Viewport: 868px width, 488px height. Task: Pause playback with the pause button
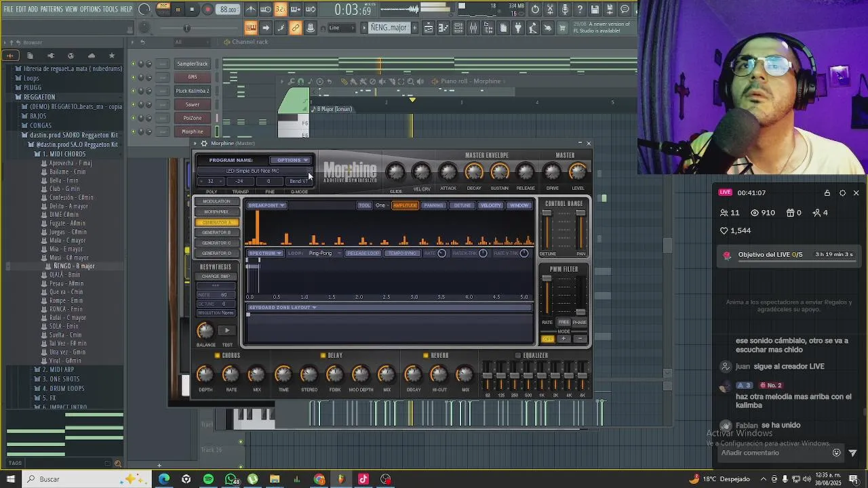click(178, 9)
